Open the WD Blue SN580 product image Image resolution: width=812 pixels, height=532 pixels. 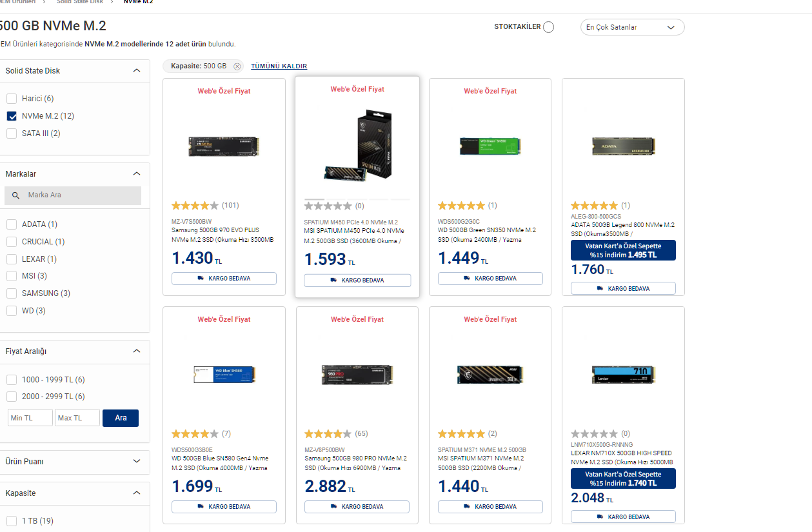click(x=224, y=375)
